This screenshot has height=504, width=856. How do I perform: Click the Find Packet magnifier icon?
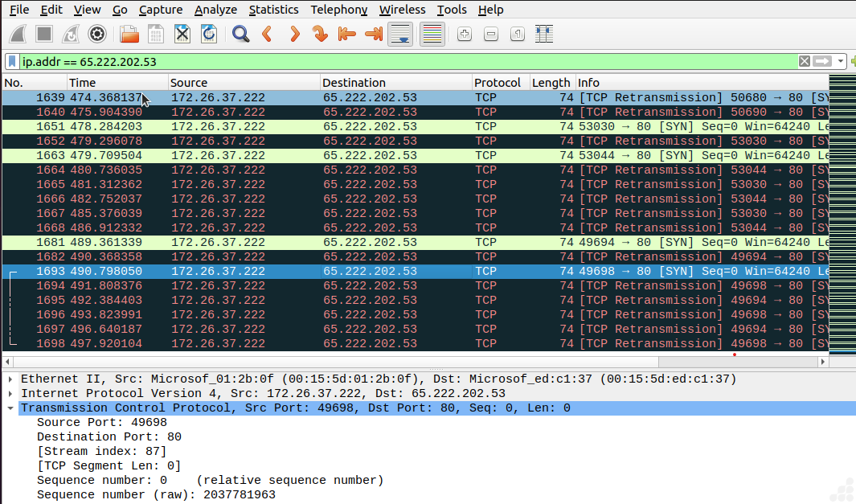(x=240, y=34)
